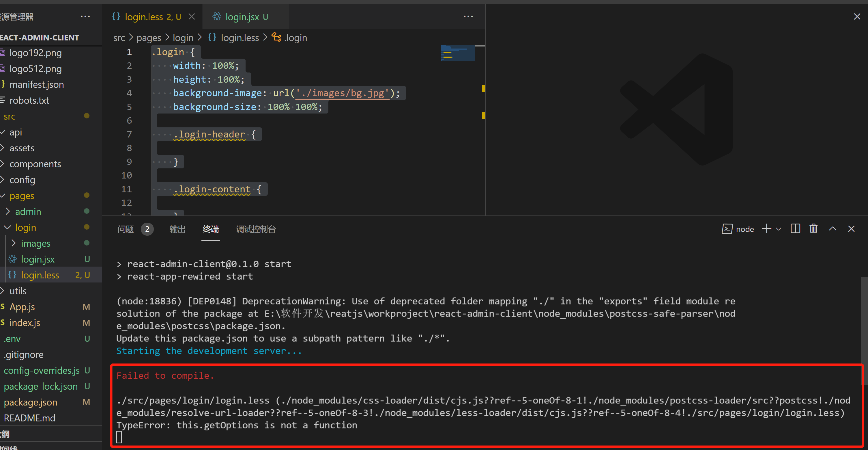Click the pages breadcrumb segment

149,38
